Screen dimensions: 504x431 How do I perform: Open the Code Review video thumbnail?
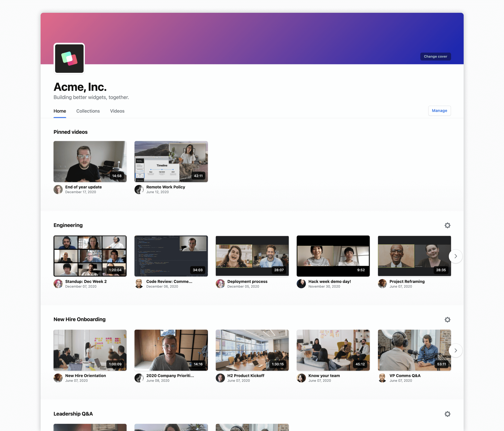coord(171,256)
